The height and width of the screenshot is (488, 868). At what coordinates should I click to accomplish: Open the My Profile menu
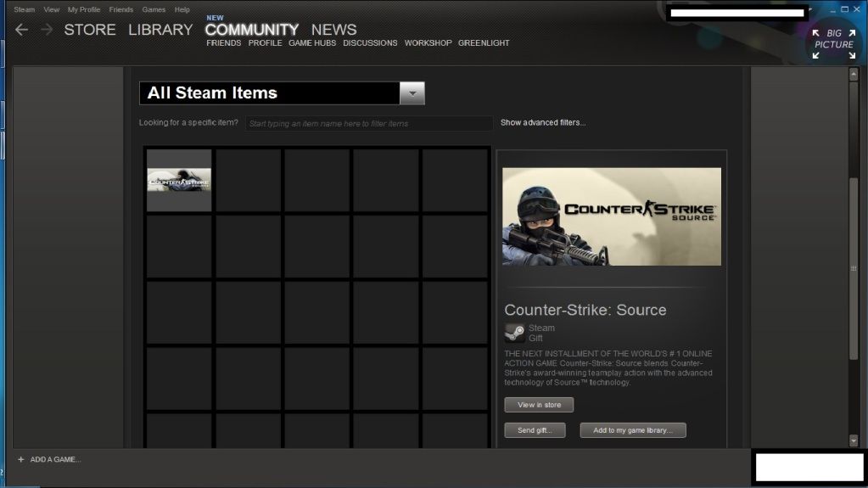coord(84,9)
